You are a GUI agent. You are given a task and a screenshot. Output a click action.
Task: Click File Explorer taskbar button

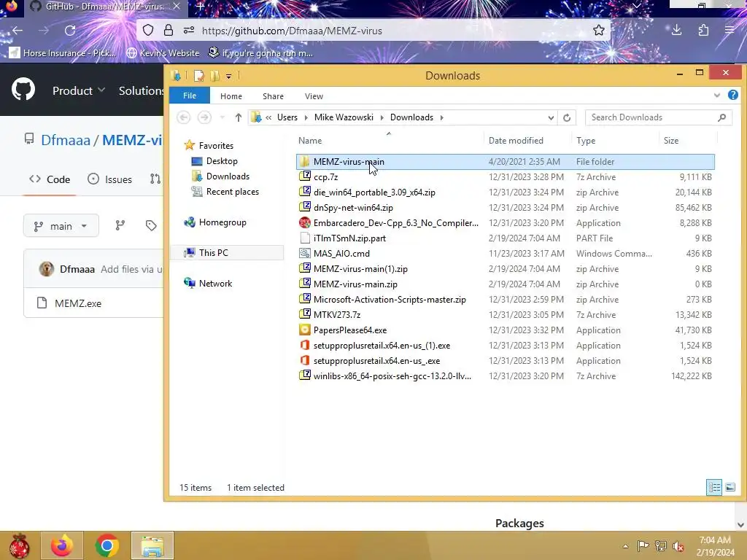point(152,545)
